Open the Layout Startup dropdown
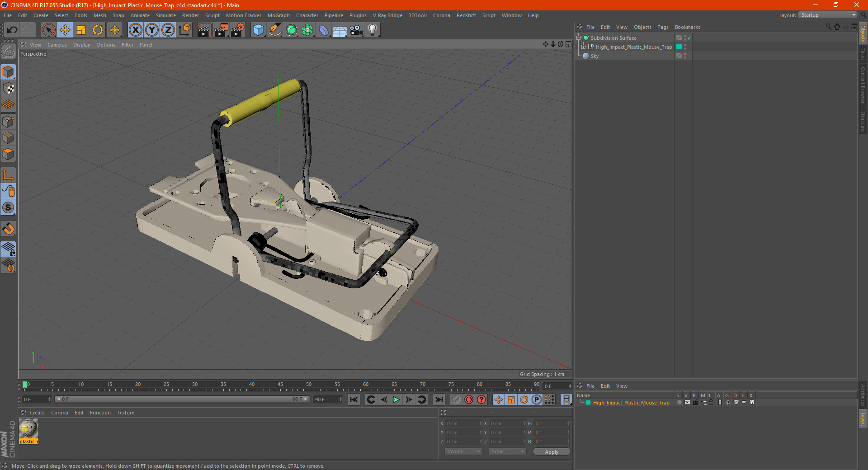Viewport: 868px width, 470px height. (x=828, y=15)
